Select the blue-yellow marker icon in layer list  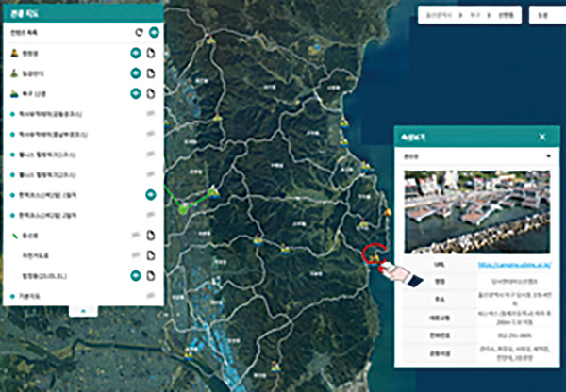[x=14, y=94]
